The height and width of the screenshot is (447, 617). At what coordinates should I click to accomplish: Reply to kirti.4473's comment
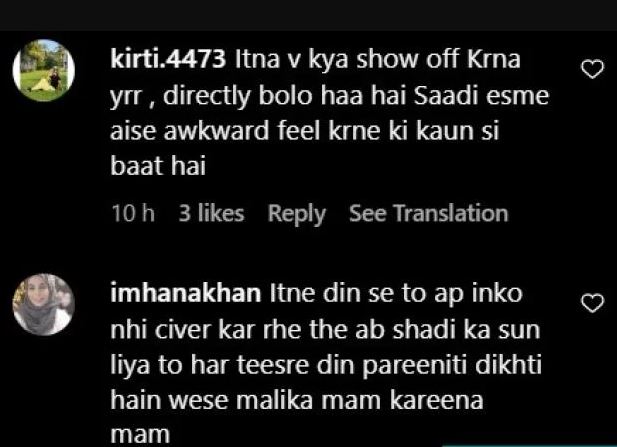(297, 214)
